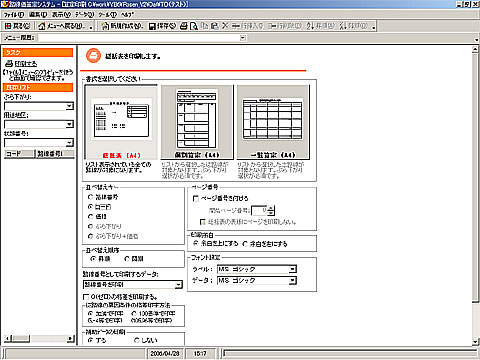Tick the print zero values checkbox
Viewport: 480px width, 360px height.
point(86,296)
